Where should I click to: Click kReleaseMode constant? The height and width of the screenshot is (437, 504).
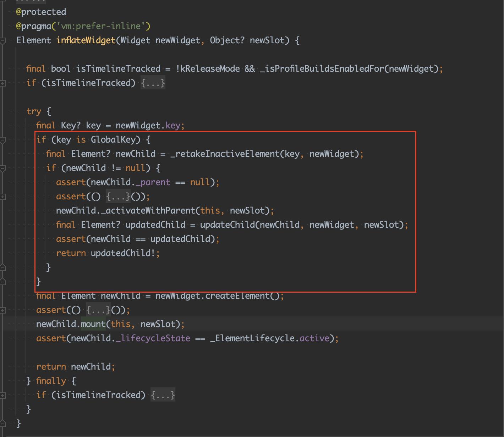(210, 69)
